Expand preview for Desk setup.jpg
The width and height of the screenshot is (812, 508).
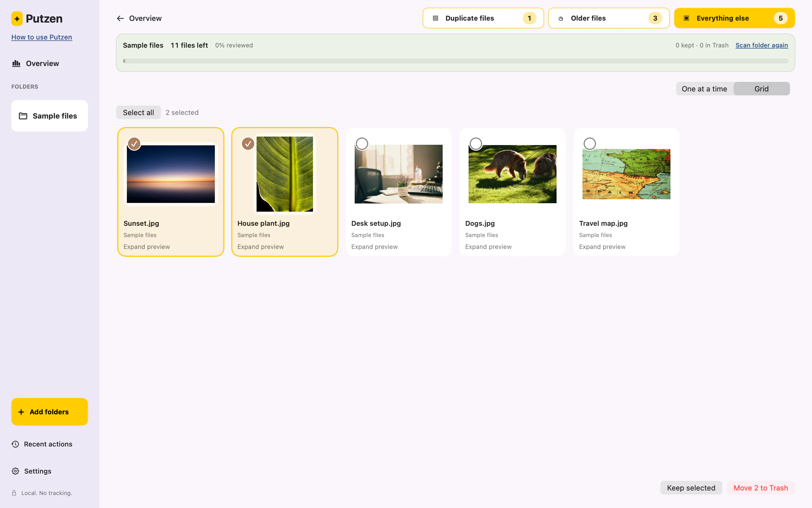pyautogui.click(x=374, y=247)
